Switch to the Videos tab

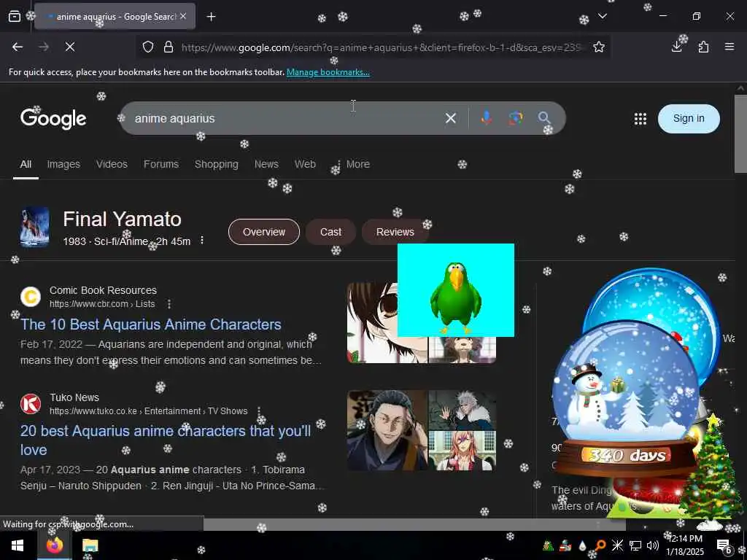[112, 164]
